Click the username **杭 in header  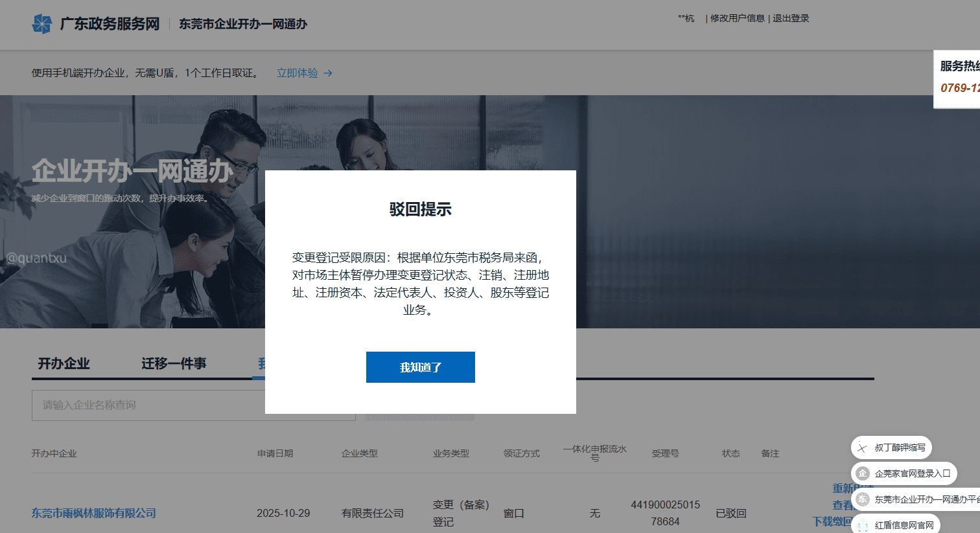coord(686,18)
